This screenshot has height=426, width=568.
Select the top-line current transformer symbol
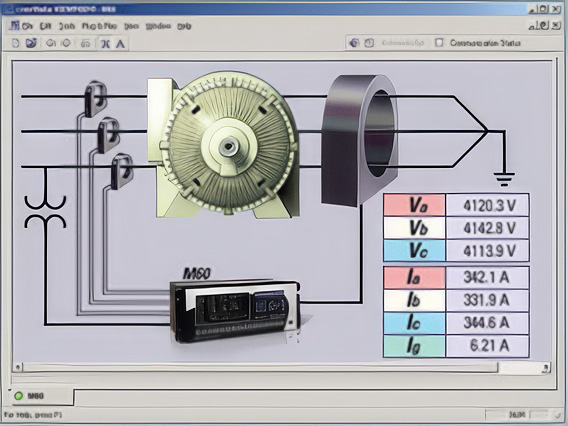(x=96, y=98)
